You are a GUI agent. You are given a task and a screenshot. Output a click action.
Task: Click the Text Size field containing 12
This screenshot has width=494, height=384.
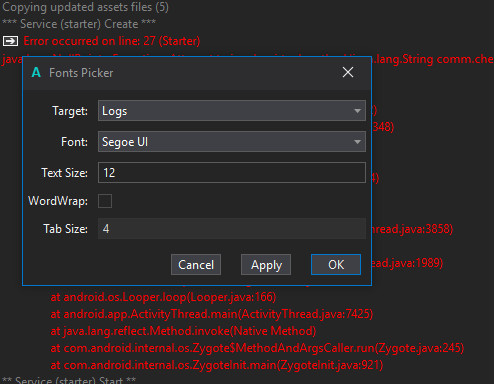point(232,173)
